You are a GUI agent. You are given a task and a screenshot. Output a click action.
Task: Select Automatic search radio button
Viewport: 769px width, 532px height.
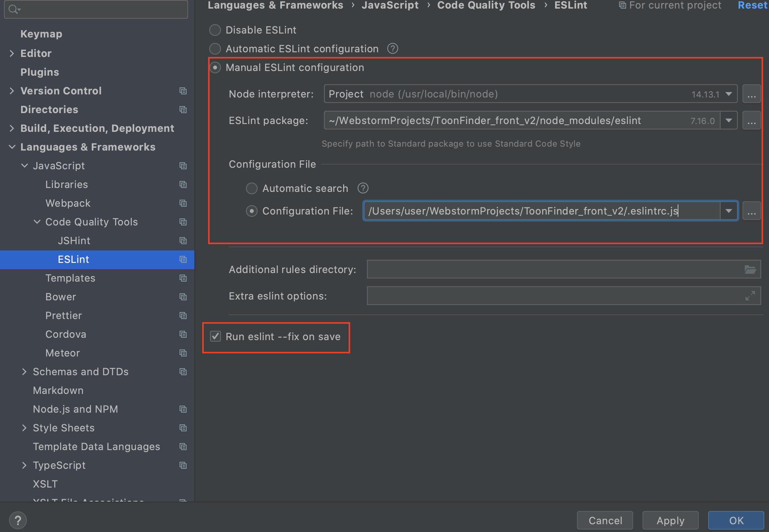pos(252,188)
